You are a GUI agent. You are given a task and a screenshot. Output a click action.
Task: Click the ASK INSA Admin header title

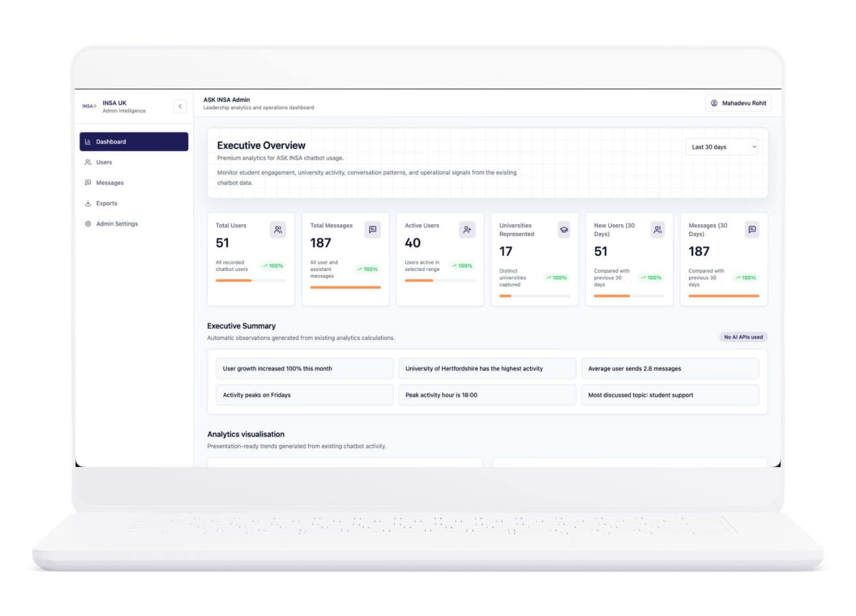[227, 100]
